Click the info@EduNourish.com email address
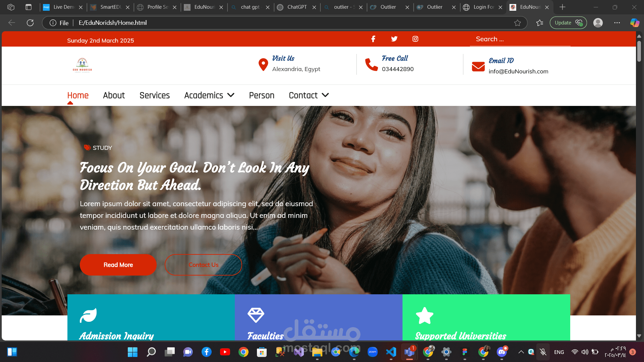Screen dimensions: 644x362 [518, 71]
